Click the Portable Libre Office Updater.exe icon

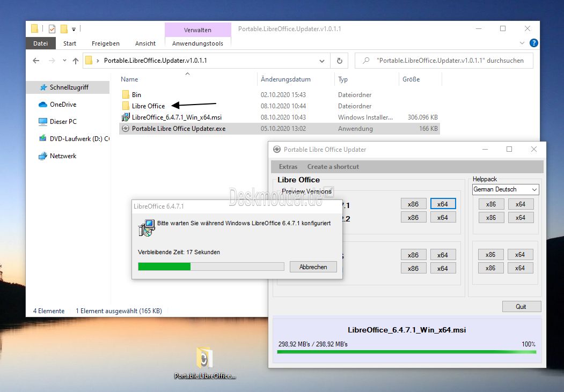point(126,129)
